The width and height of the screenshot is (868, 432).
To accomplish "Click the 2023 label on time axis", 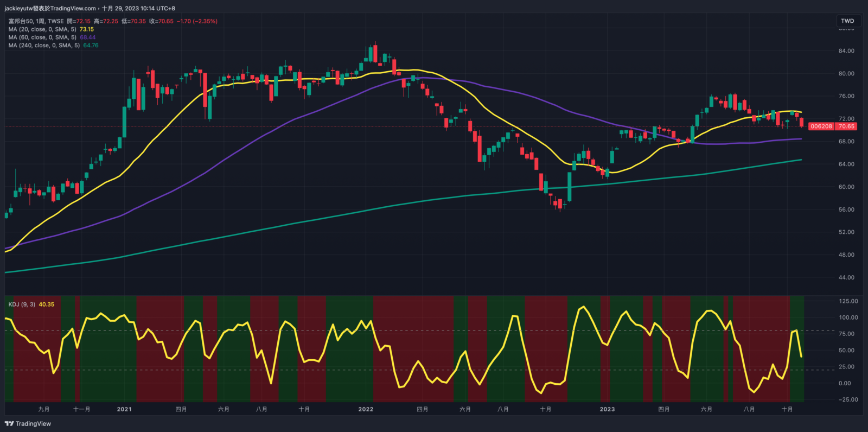I will click(x=607, y=409).
